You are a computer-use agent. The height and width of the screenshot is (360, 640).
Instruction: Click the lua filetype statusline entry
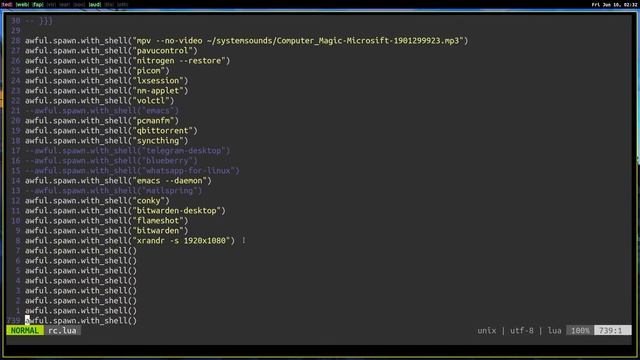click(x=554, y=331)
